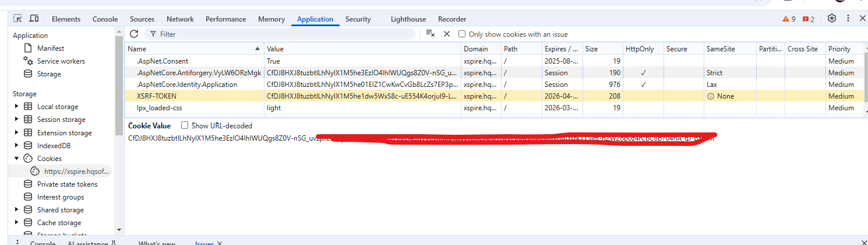Expand the Session storage tree item
The image size is (868, 245).
(16, 120)
